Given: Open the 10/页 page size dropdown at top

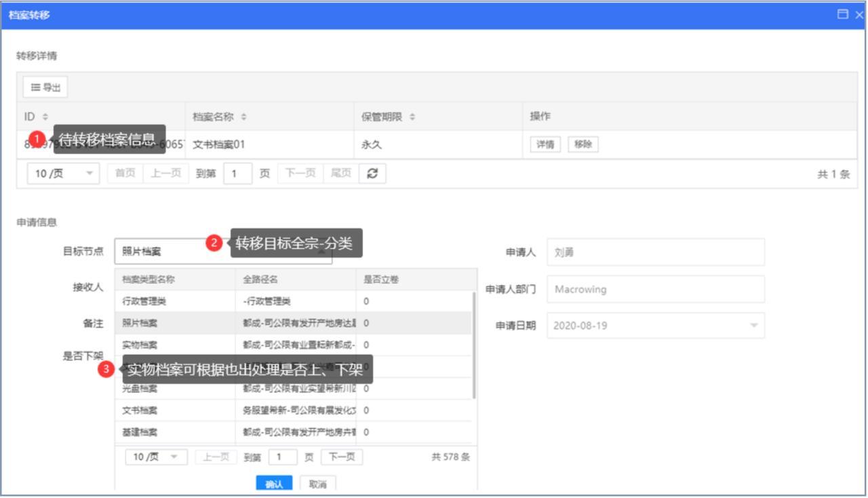Looking at the screenshot, I should coord(63,174).
